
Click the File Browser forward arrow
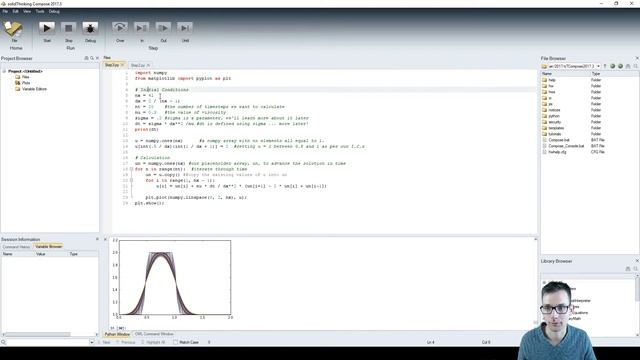[620, 66]
